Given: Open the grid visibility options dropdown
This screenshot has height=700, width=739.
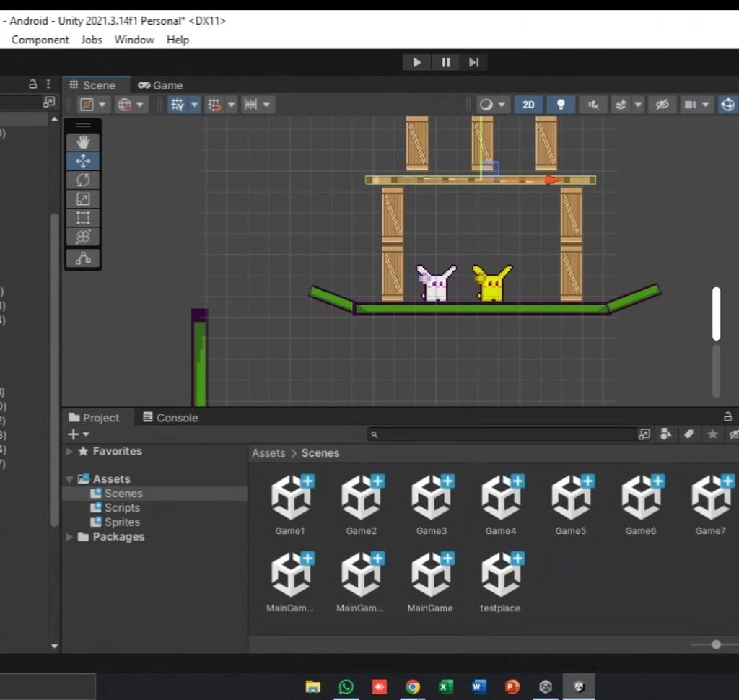Looking at the screenshot, I should click(x=194, y=105).
